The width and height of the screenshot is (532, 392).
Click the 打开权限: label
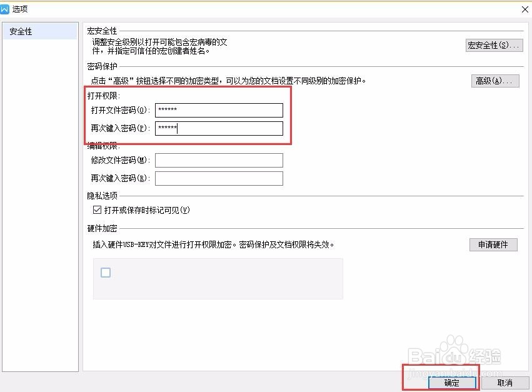tap(104, 96)
